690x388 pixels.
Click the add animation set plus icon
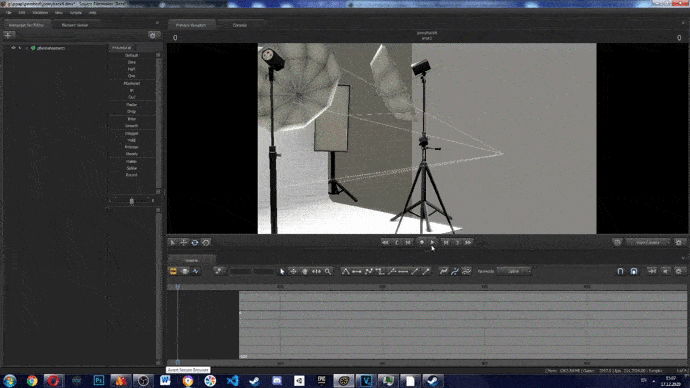tap(9, 35)
